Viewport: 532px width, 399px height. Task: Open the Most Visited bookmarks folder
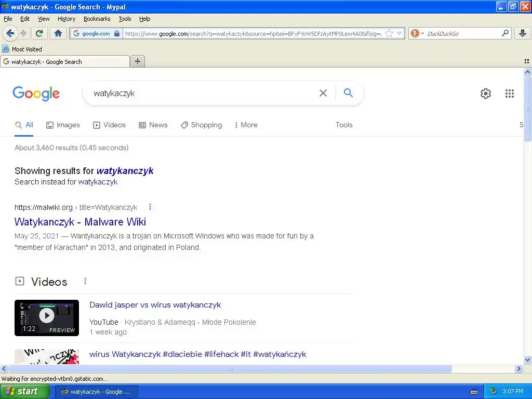(22, 49)
